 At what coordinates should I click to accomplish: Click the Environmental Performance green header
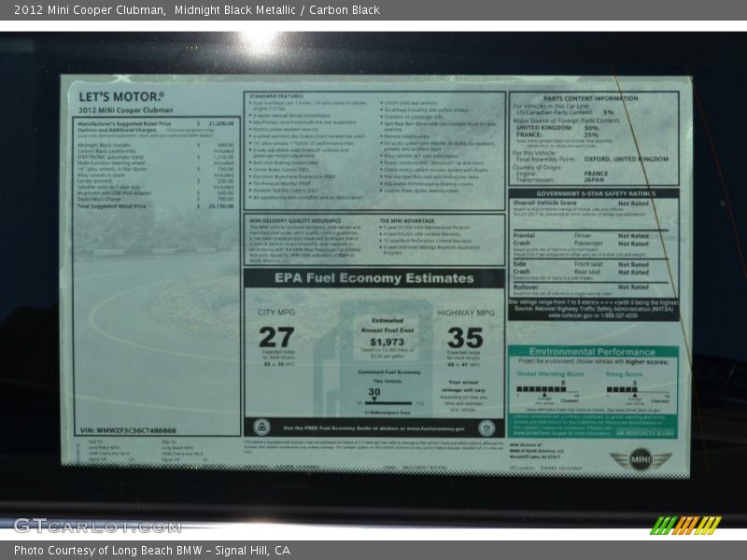click(592, 352)
